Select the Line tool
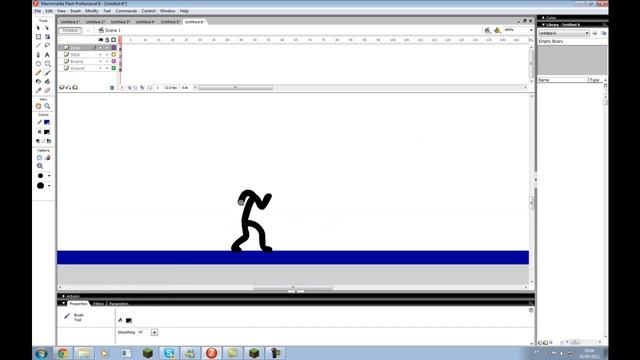The width and height of the screenshot is (640, 360). pos(38,46)
